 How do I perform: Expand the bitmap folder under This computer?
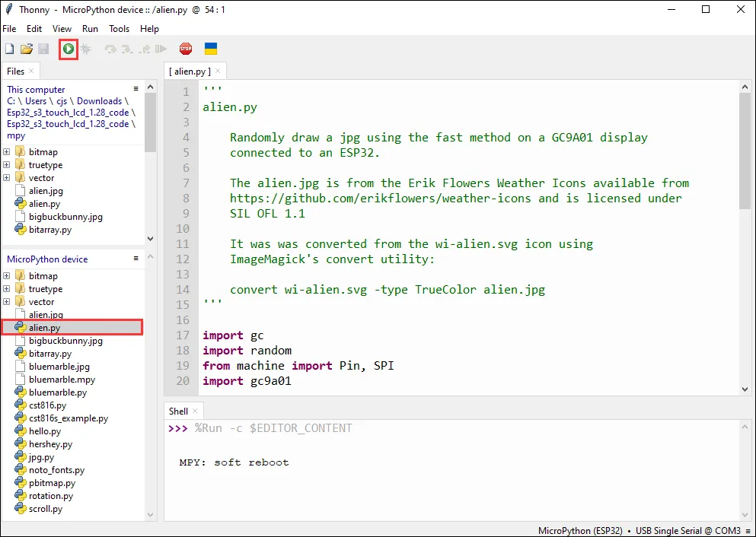[7, 152]
